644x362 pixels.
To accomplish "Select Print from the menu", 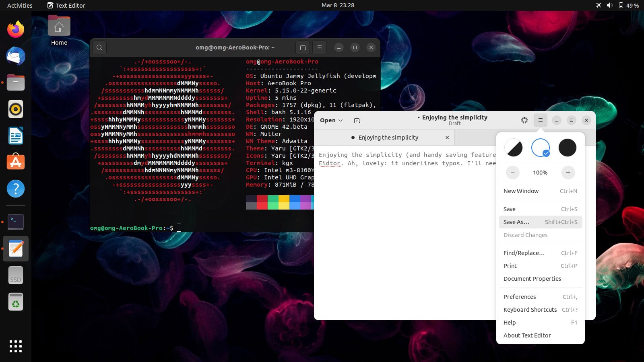I will point(540,266).
